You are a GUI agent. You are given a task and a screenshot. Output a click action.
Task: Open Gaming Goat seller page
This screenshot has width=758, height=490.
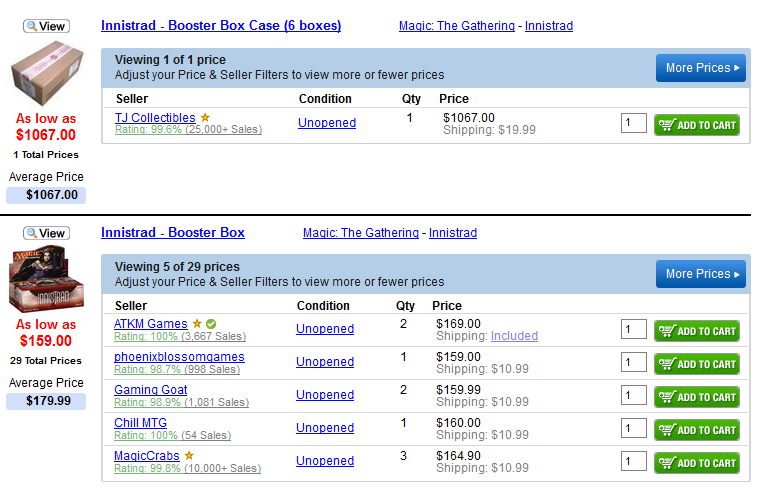[151, 389]
